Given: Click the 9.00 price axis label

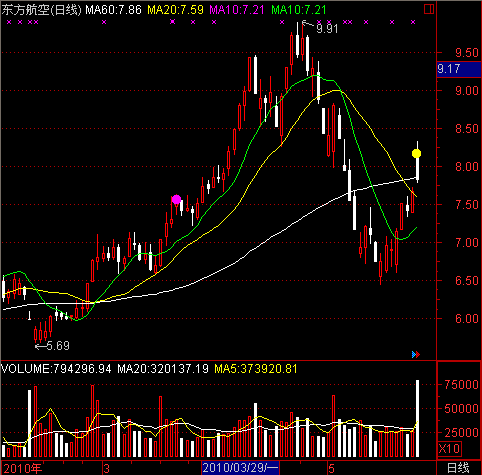Looking at the screenshot, I should point(467,91).
